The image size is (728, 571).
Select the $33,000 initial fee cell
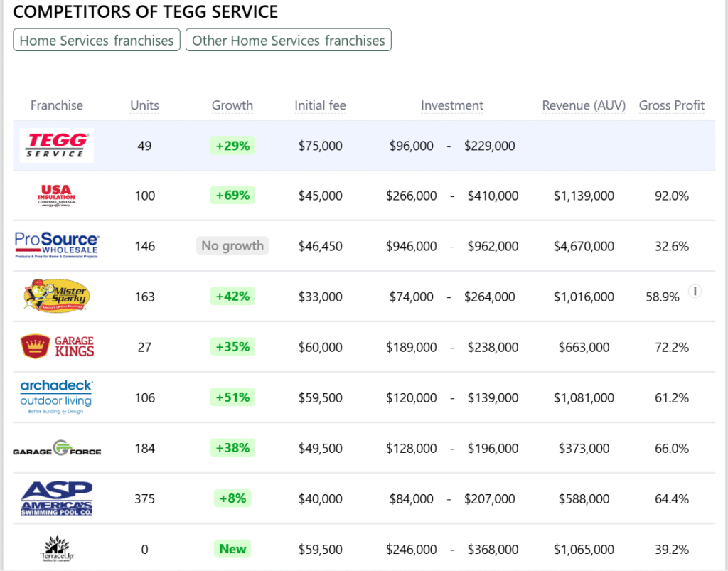tap(321, 297)
